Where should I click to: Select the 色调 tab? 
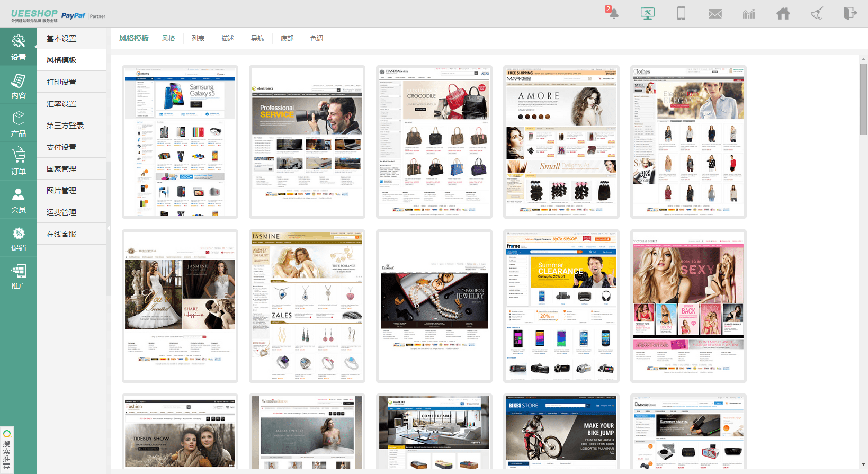(x=317, y=39)
